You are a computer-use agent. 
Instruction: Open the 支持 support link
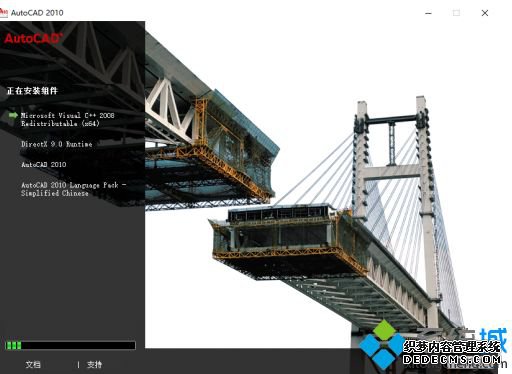94,364
